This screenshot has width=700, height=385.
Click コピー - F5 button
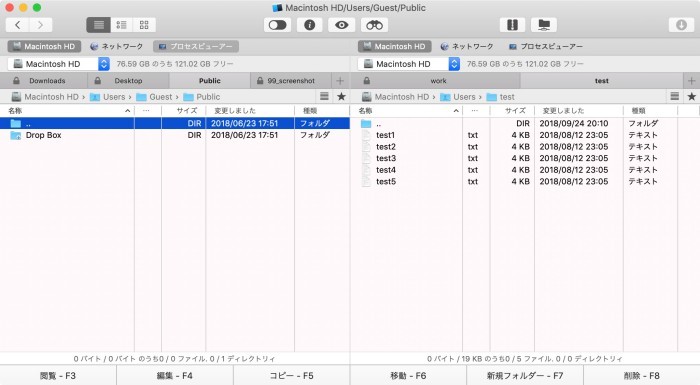pos(292,376)
